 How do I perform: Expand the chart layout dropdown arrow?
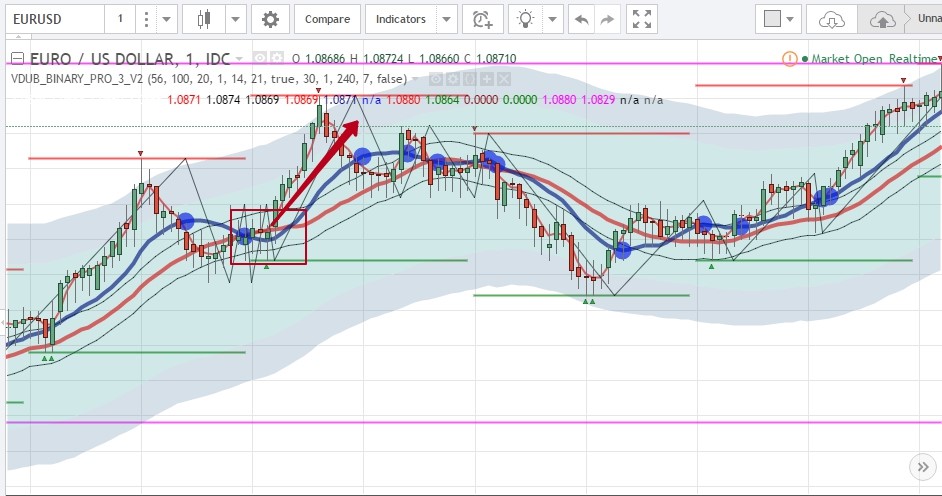(790, 19)
